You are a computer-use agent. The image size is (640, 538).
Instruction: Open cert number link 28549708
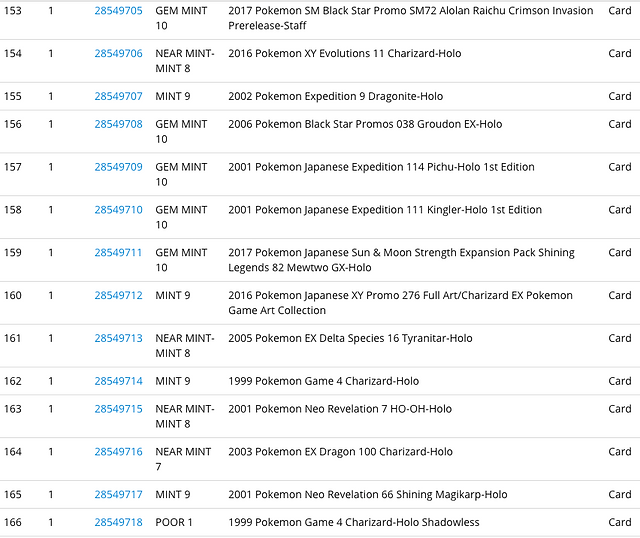pyautogui.click(x=118, y=124)
